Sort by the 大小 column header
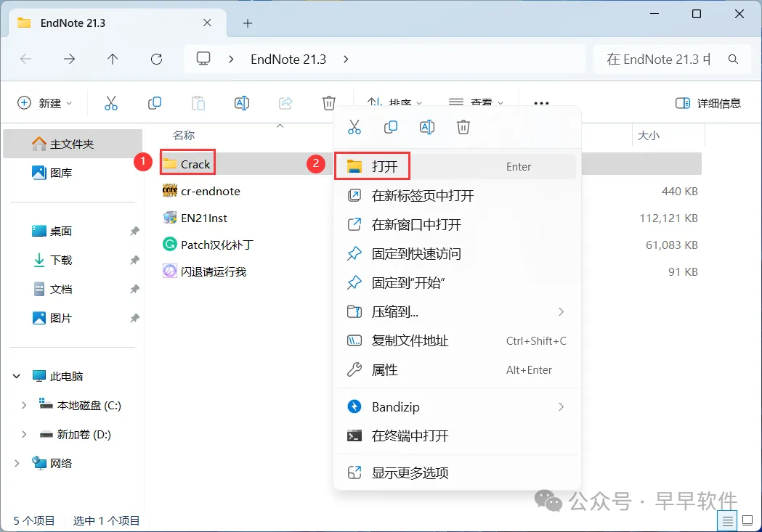 pyautogui.click(x=648, y=136)
